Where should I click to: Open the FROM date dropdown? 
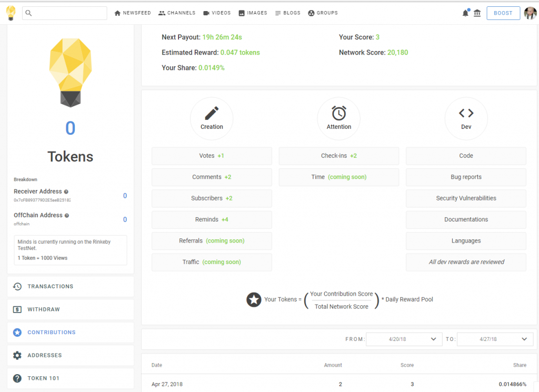click(x=404, y=339)
